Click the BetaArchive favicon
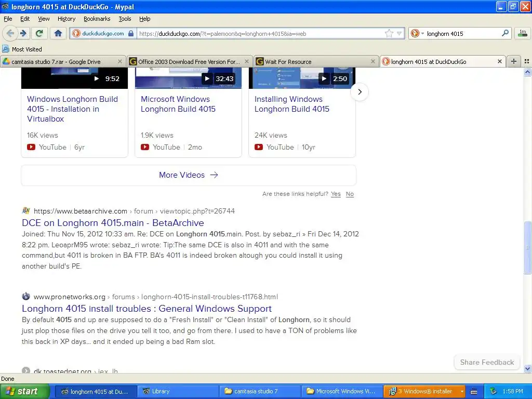The width and height of the screenshot is (532, 399). [x=26, y=211]
